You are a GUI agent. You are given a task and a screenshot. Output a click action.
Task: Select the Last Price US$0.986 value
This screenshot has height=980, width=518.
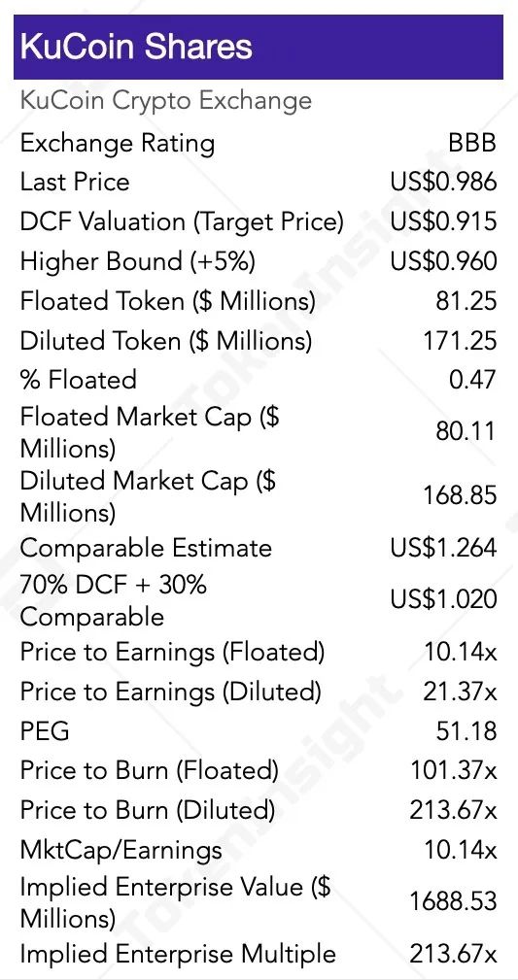(x=443, y=182)
